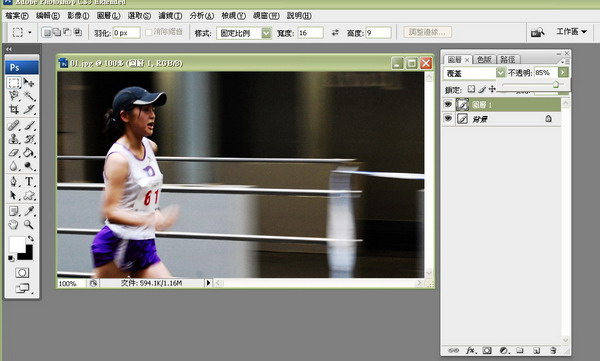Click the opacity slider handle
The image size is (600, 361).
click(556, 84)
